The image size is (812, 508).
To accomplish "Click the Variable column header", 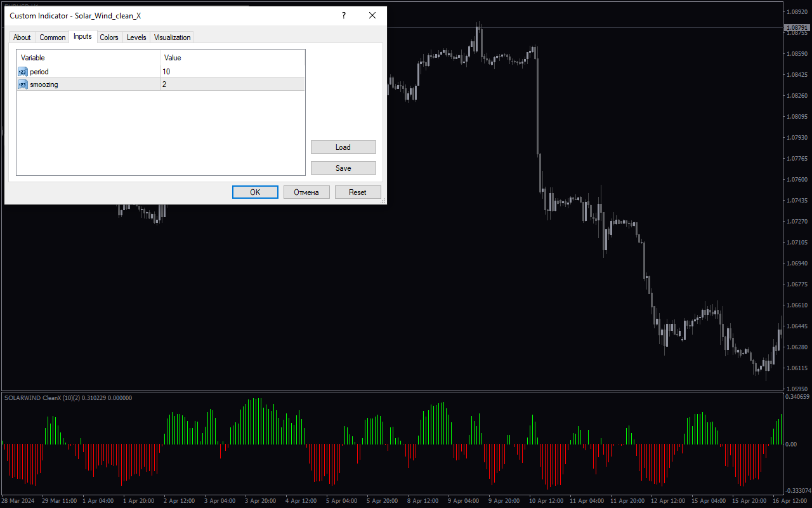I will pos(88,58).
